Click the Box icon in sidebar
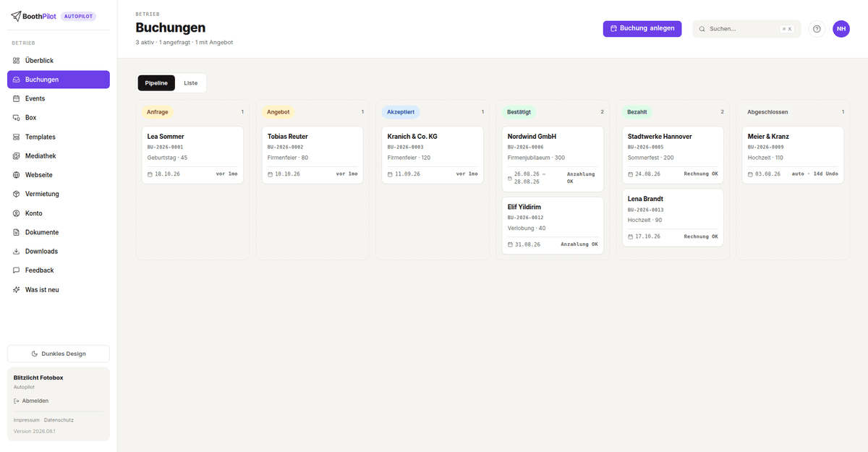Viewport: 868px width, 452px height. [17, 117]
